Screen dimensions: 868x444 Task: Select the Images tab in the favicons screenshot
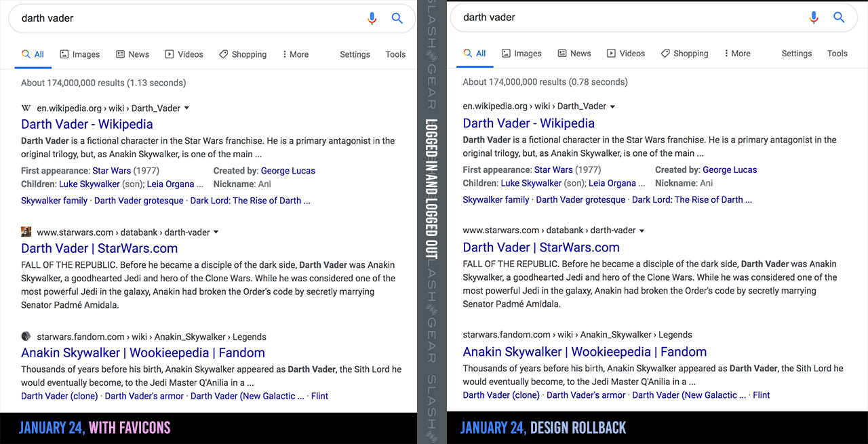79,54
